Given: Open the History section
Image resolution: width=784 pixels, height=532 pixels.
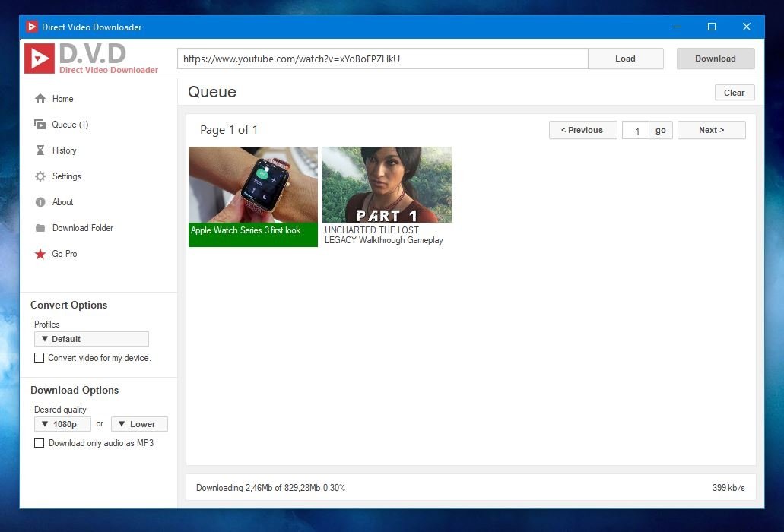Looking at the screenshot, I should pyautogui.click(x=64, y=150).
